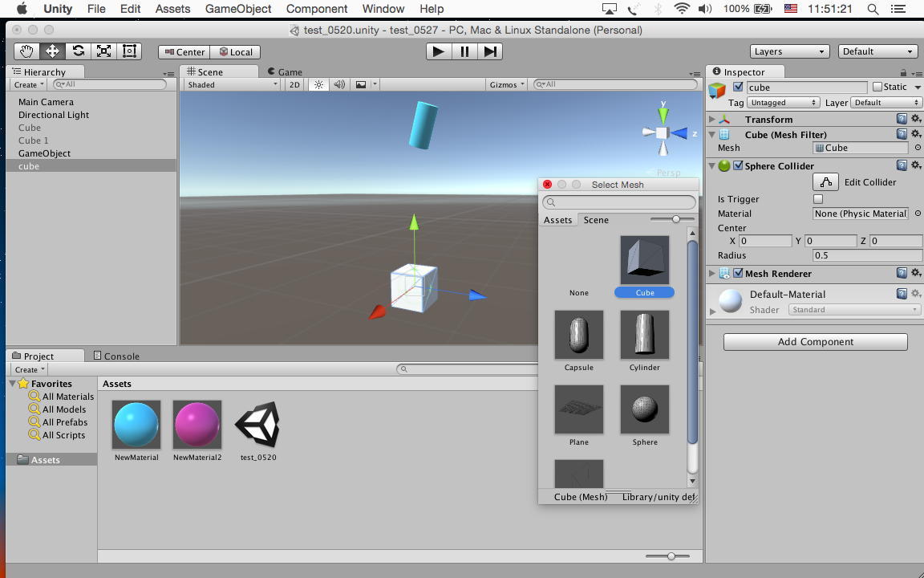924x578 pixels.
Task: Disable Sphere Collider component checkbox
Action: (738, 165)
